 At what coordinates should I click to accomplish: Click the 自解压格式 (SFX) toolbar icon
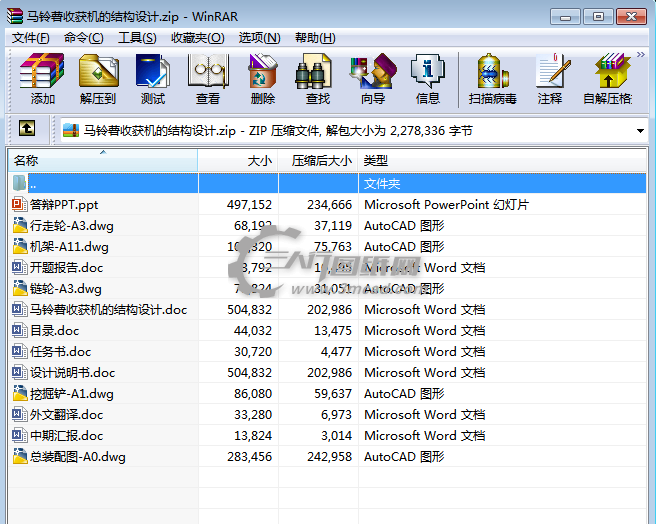tap(608, 79)
